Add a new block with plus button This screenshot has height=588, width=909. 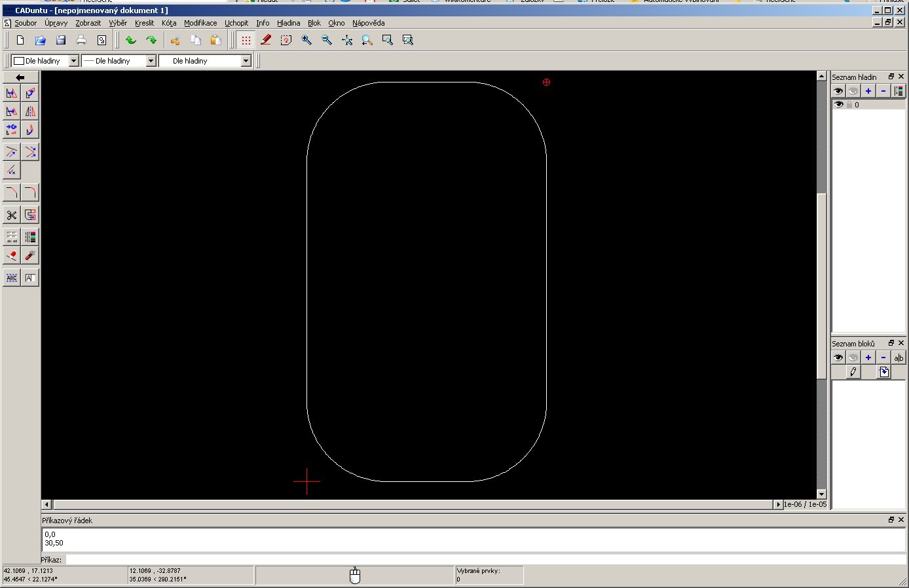pos(868,358)
